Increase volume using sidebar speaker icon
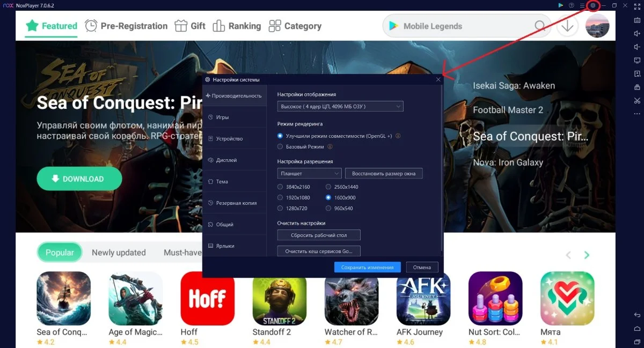644x348 pixels. (637, 33)
